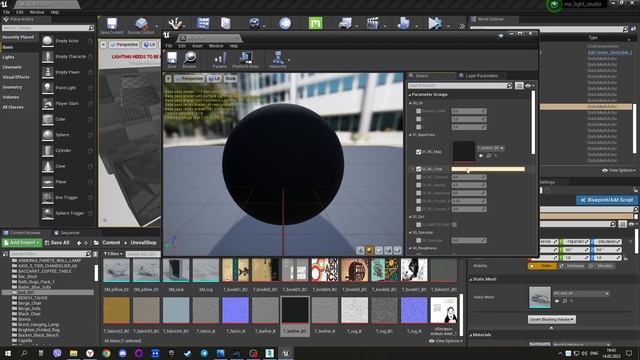Open Add/Import dropdown in Content Browser
The width and height of the screenshot is (640, 360).
click(22, 243)
